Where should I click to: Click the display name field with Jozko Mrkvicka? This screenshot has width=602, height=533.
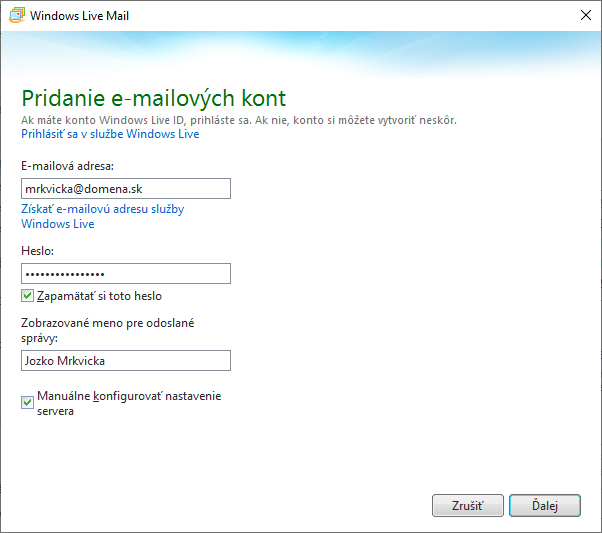coord(126,361)
